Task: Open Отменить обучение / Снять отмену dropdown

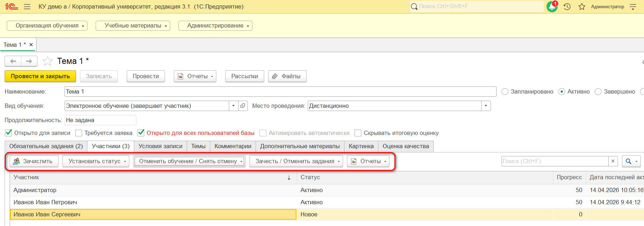Action: [x=190, y=161]
